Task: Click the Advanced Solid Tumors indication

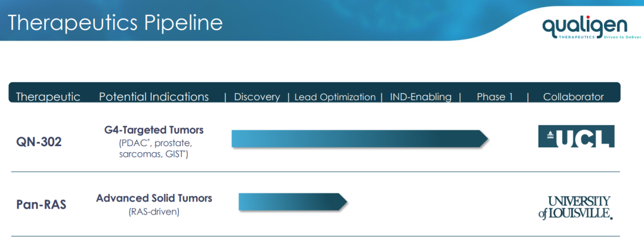Action: tap(154, 199)
